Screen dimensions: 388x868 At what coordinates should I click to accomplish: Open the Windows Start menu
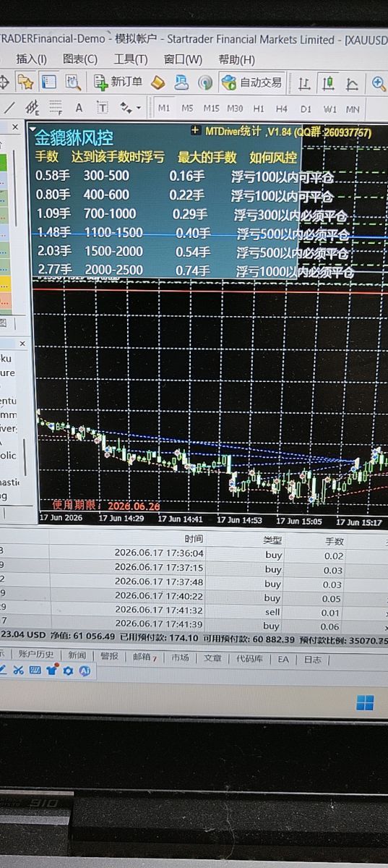point(366,702)
